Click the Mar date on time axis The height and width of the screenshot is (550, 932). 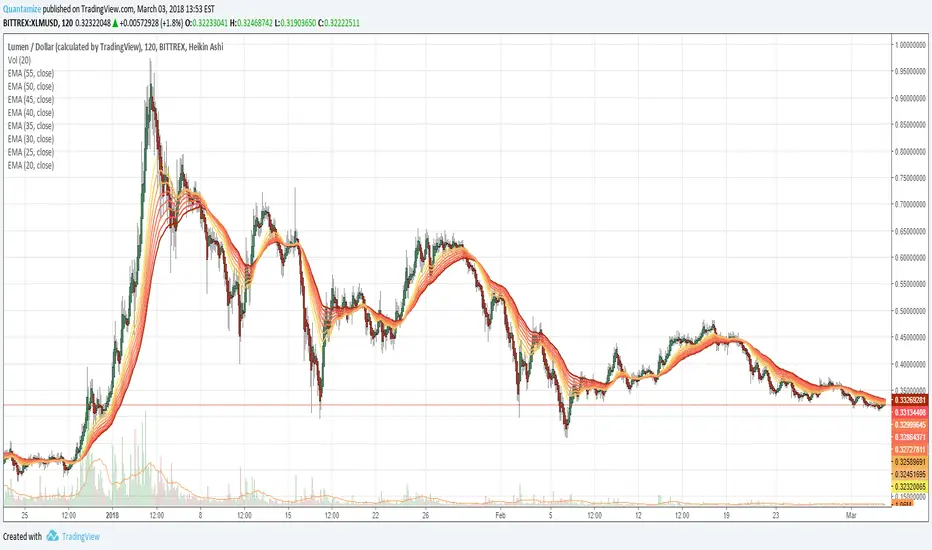tap(851, 516)
